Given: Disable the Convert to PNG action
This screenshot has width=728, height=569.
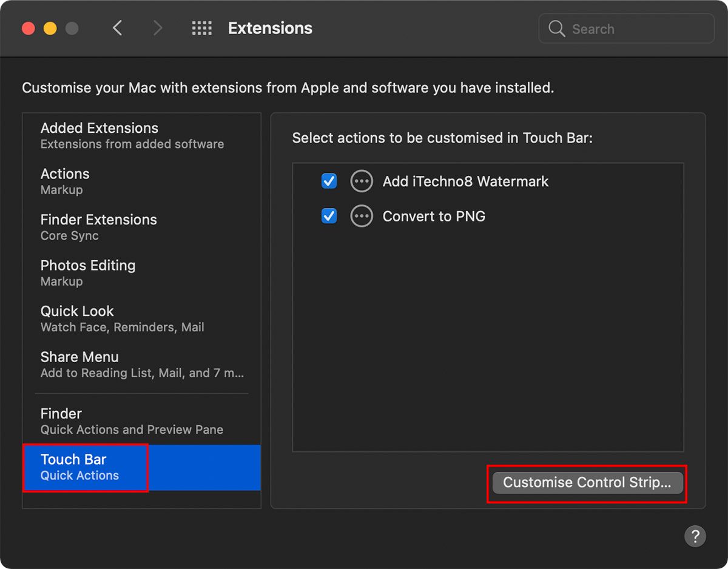Looking at the screenshot, I should (329, 216).
